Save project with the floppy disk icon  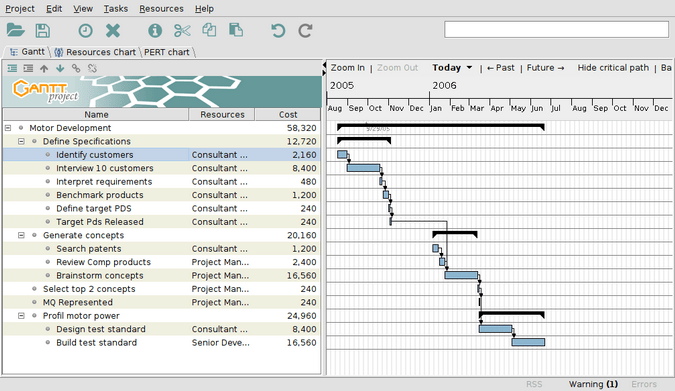(43, 30)
